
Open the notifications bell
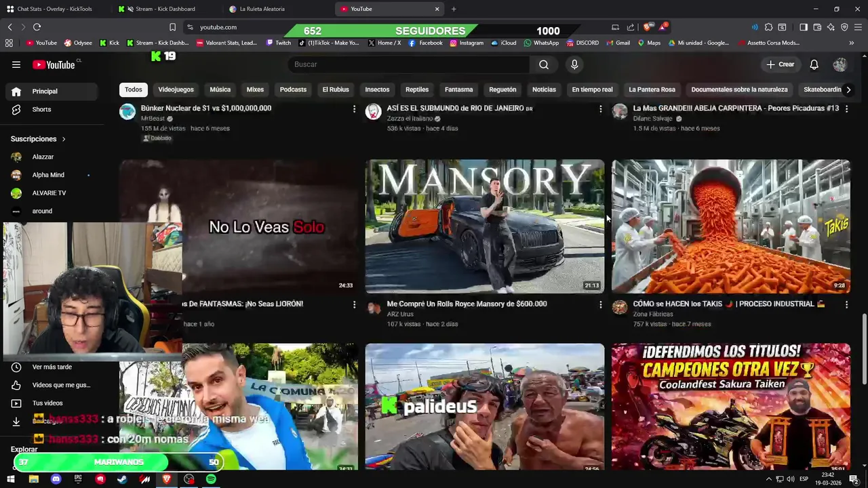[814, 64]
